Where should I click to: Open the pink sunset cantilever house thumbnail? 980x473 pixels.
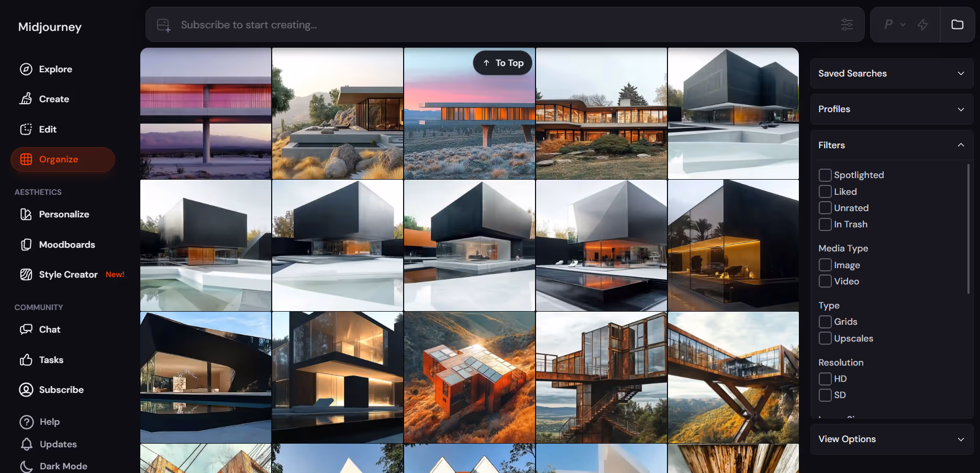coord(470,114)
